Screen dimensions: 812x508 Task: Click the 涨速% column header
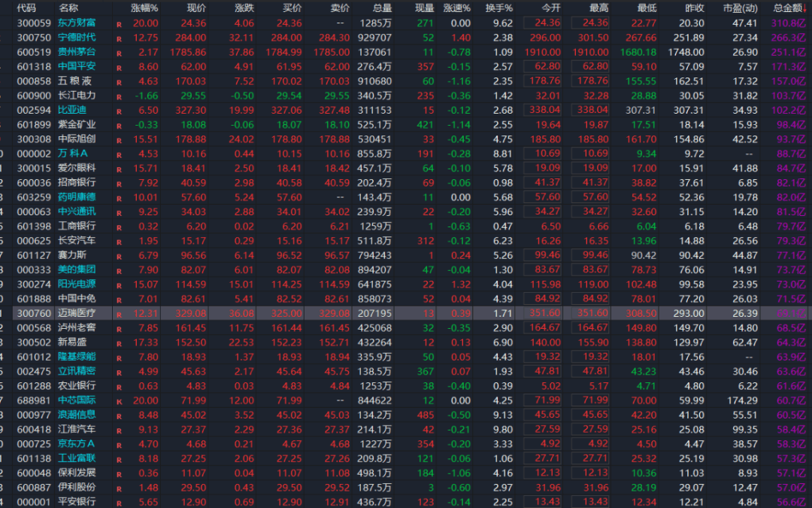(x=457, y=8)
